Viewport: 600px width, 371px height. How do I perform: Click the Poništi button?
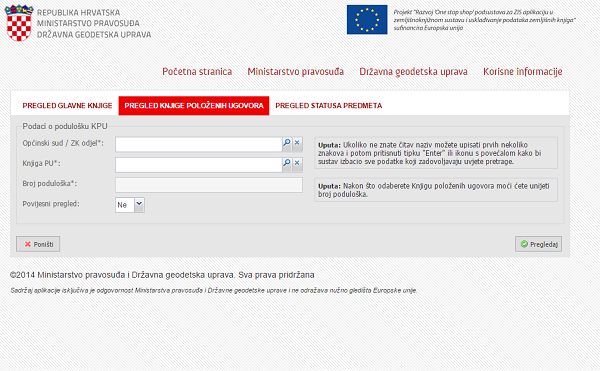click(38, 244)
